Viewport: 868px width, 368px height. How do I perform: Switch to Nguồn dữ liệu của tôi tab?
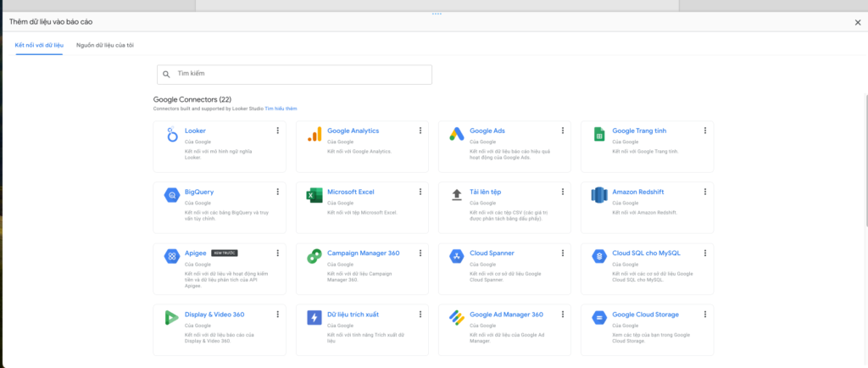104,45
